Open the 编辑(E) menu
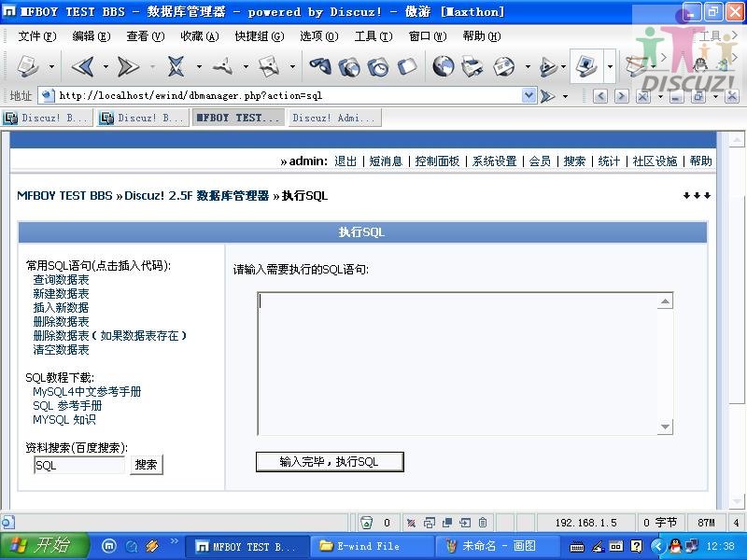The height and width of the screenshot is (560, 747). click(x=91, y=36)
